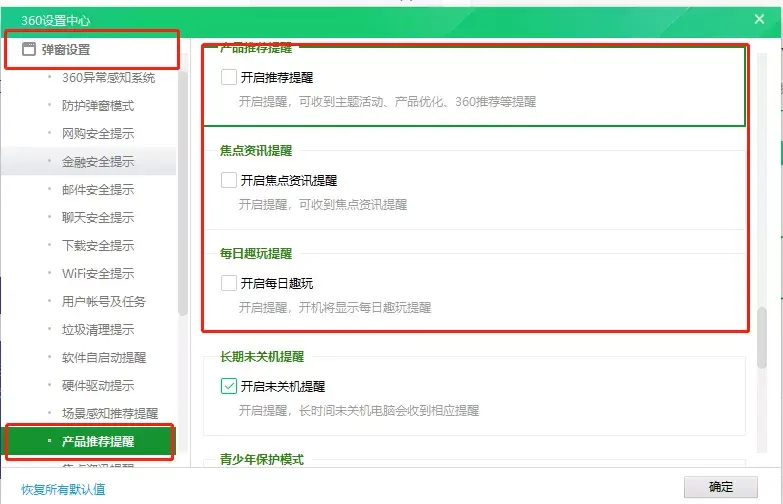Select 网购安全提示 in sidebar
This screenshot has width=783, height=504.
(98, 133)
